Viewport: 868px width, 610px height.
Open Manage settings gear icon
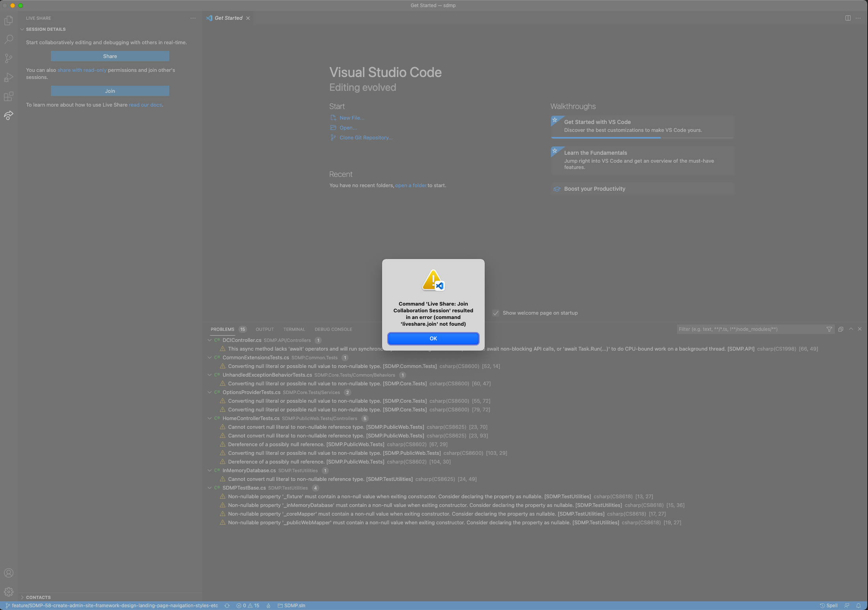pos(8,592)
